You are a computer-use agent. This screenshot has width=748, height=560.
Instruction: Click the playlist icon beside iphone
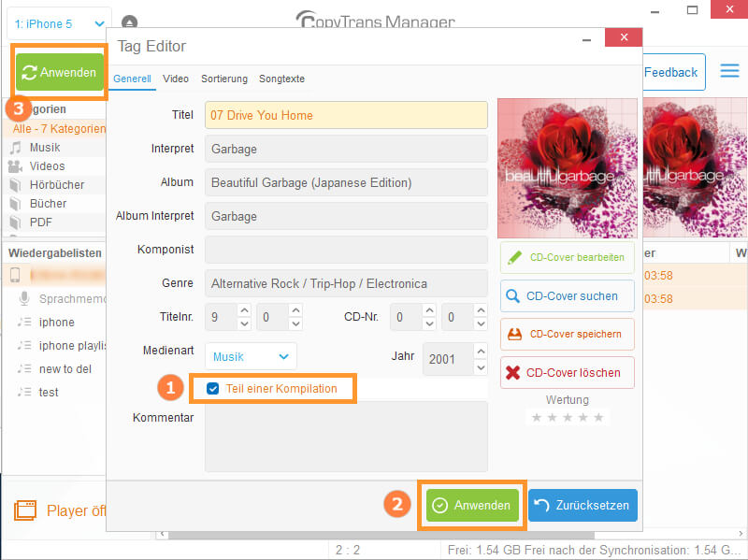coord(24,322)
